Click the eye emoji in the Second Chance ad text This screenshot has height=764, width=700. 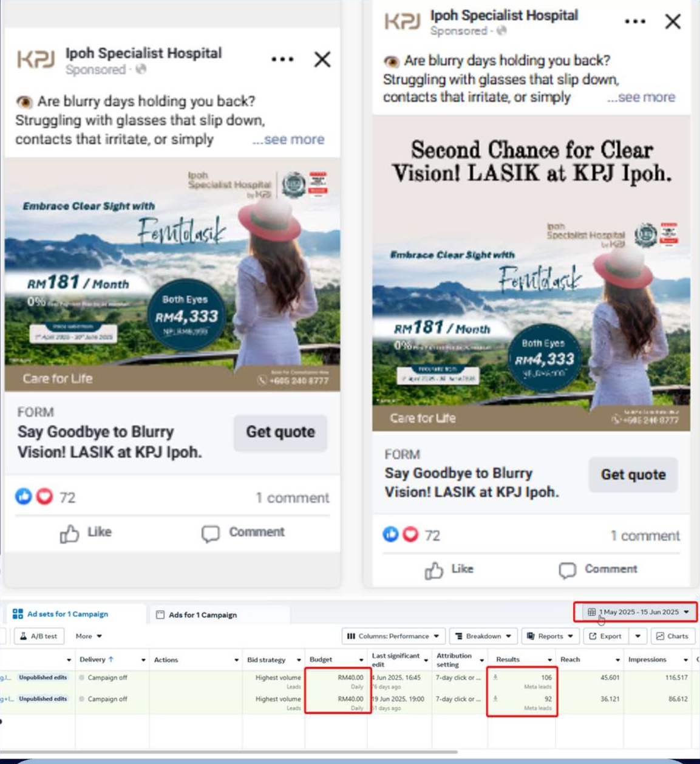[392, 61]
